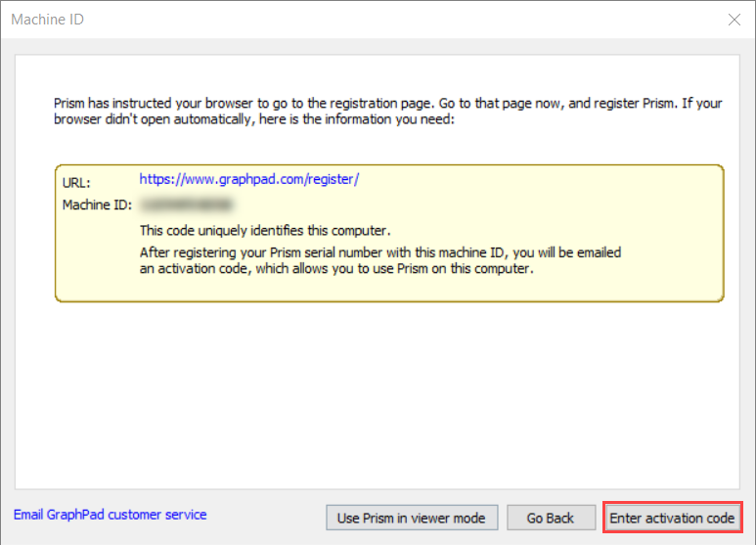Click the Machine ID window title text

point(47,20)
